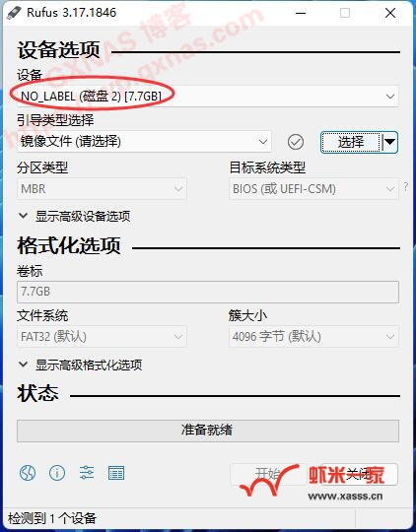This screenshot has width=416, height=532.
Task: Open the 簇大小 4096 字节 dropdown
Action: pos(313,336)
